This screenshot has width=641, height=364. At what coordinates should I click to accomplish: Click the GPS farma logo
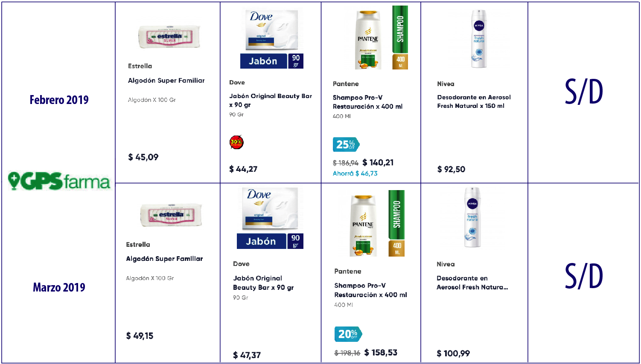coord(59,181)
